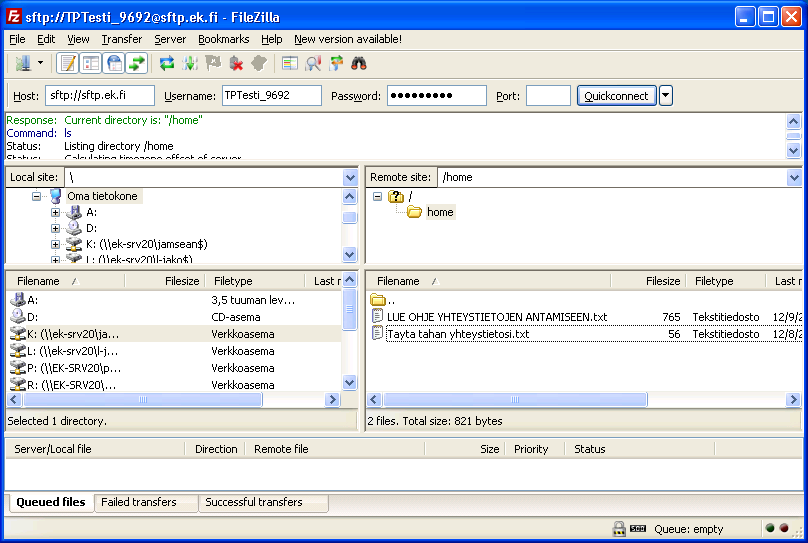Viewport: 808px width, 543px height.
Task: Toggle processing of the transfer queue
Action: click(x=190, y=64)
